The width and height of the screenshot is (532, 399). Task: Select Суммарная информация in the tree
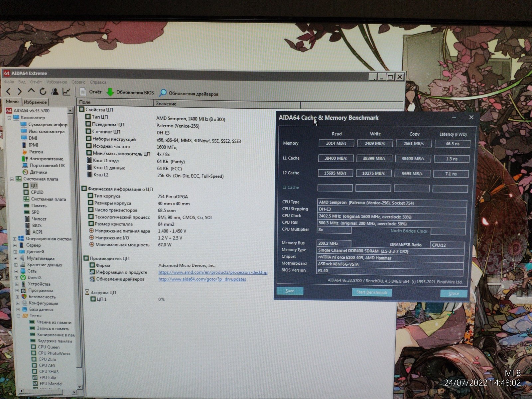48,124
